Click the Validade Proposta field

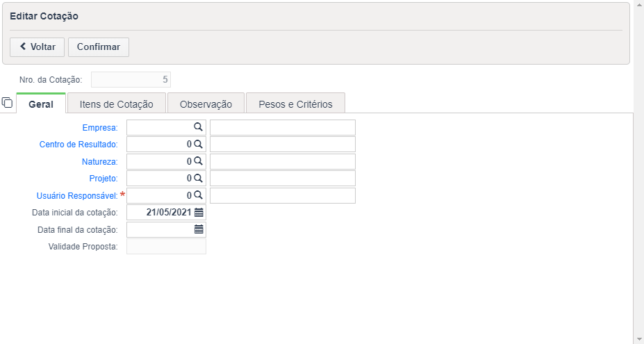tap(166, 247)
